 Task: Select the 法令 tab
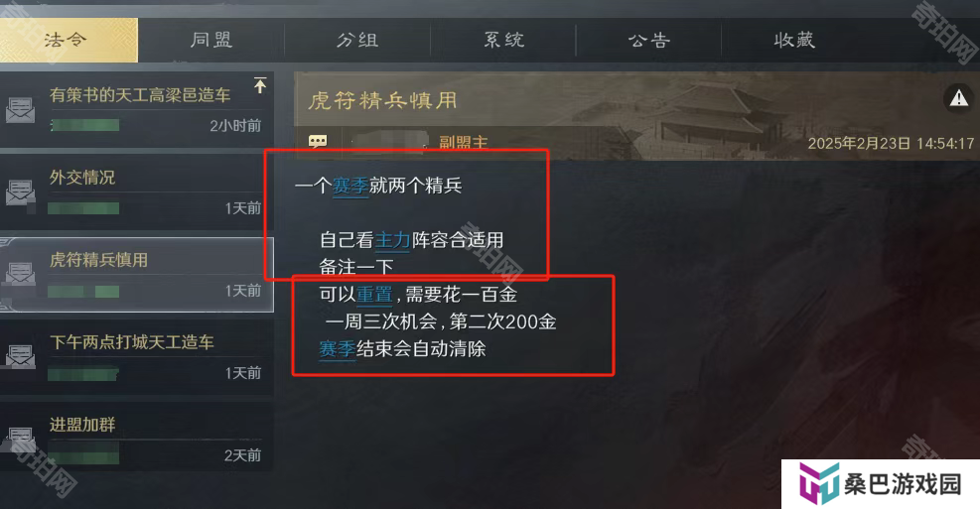pos(69,40)
